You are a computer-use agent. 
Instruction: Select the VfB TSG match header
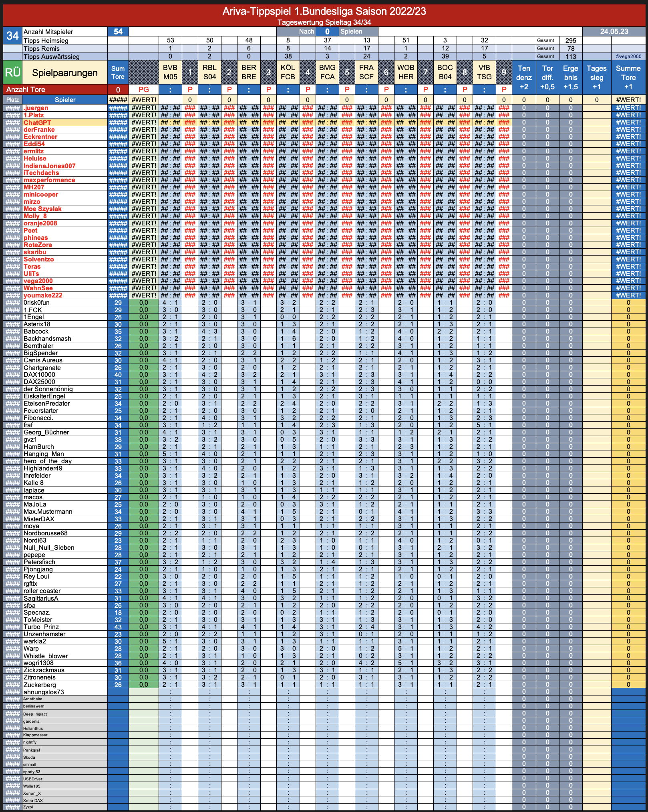(484, 72)
